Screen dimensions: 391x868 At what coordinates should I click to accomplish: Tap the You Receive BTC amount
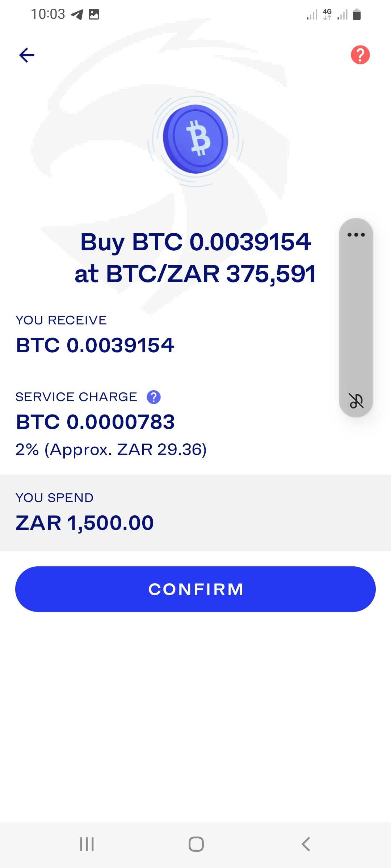pos(95,345)
